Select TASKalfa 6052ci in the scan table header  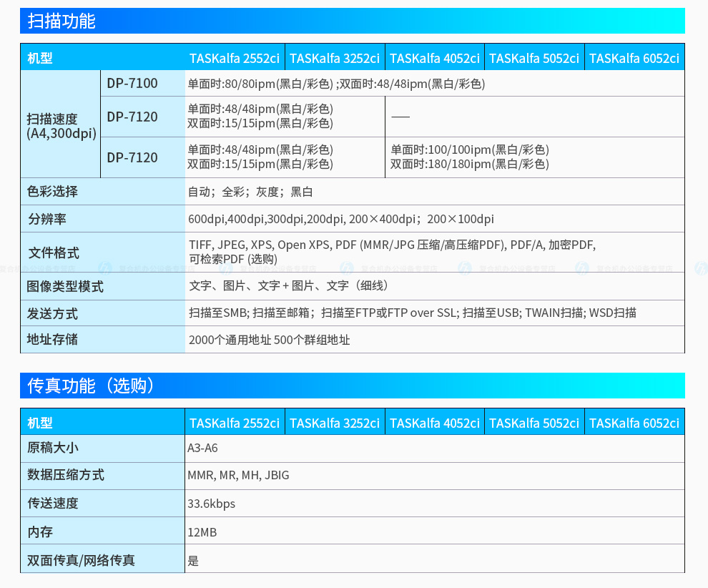(634, 58)
